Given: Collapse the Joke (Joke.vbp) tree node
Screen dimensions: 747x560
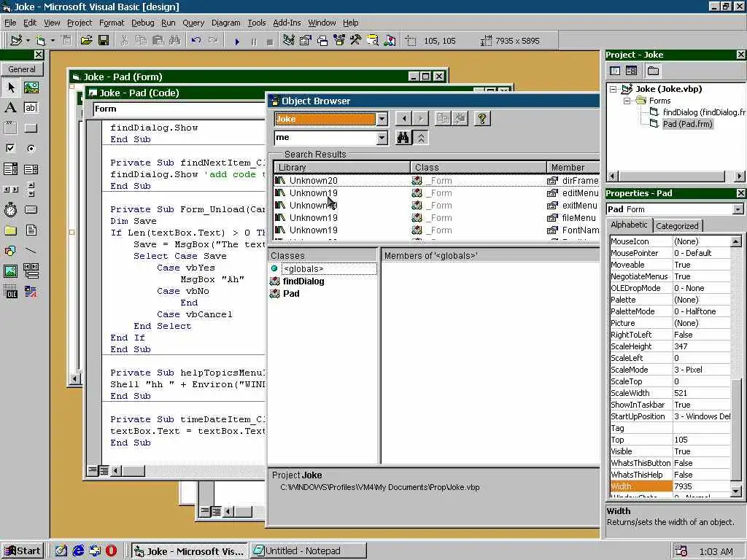Looking at the screenshot, I should [613, 89].
